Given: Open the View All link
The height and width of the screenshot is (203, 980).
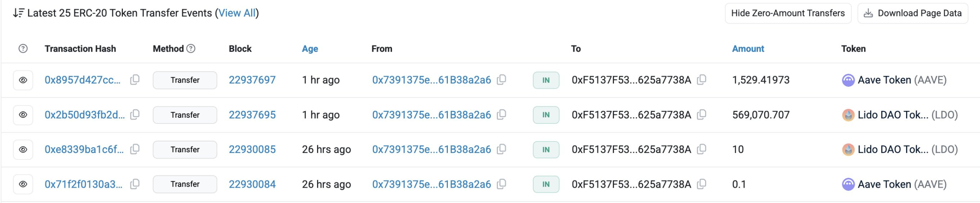Looking at the screenshot, I should click(x=237, y=13).
